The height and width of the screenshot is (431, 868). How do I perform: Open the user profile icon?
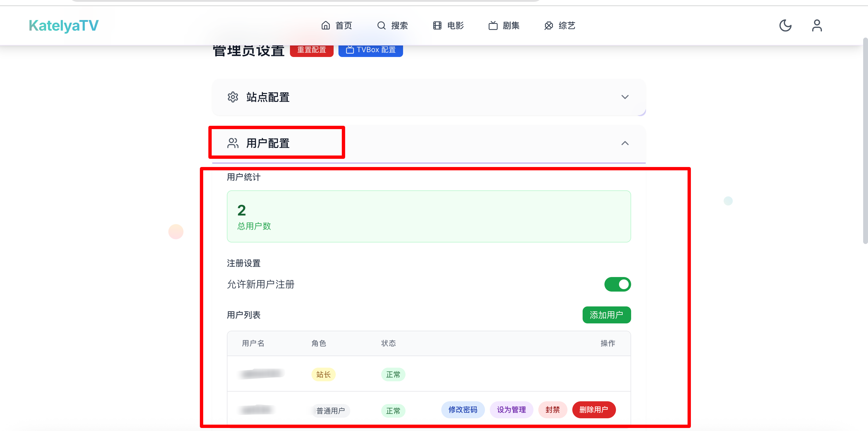[817, 25]
